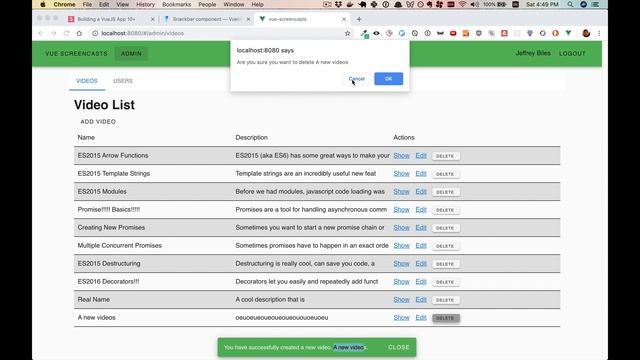Open the Bookmarks menu in menu bar
The image size is (640, 360).
[x=176, y=4]
